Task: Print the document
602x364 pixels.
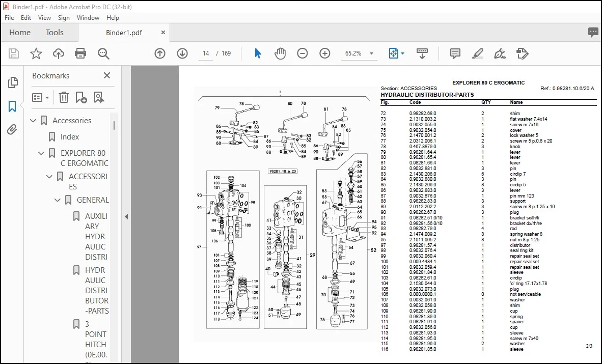Action: (80, 53)
